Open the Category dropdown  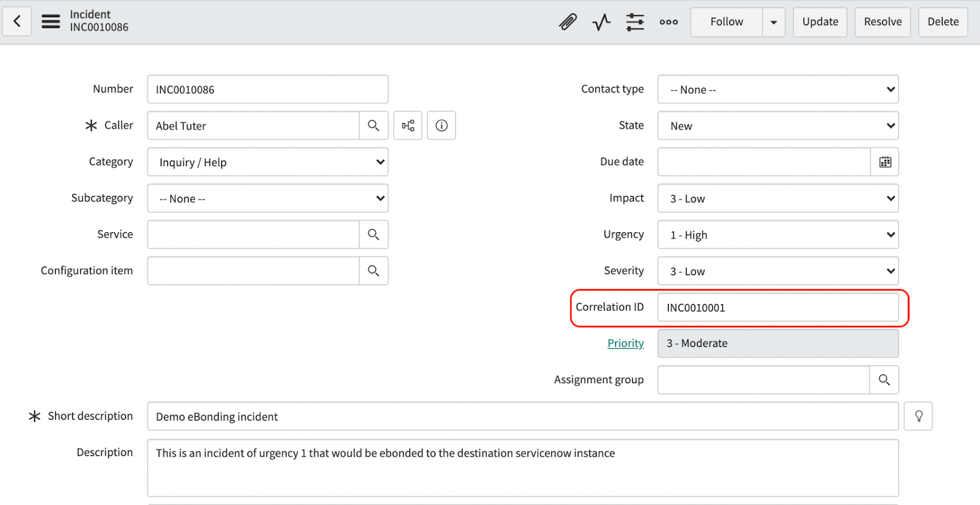(x=268, y=162)
